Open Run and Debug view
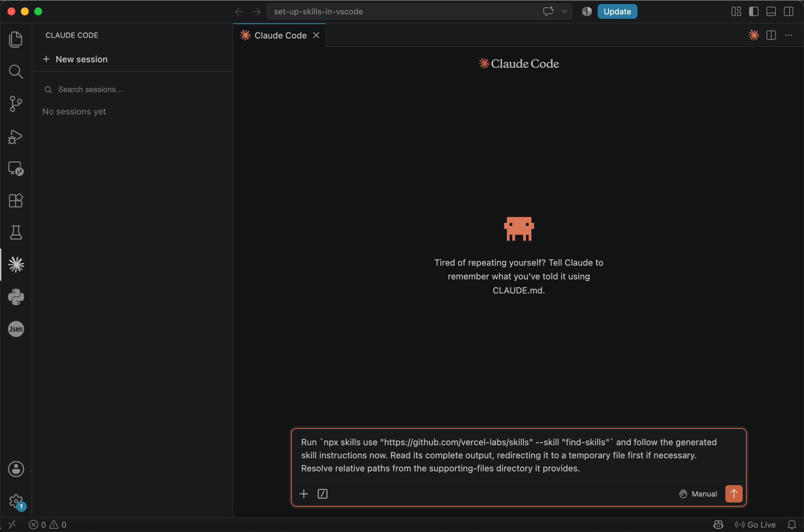Viewport: 804px width, 532px height. point(16,137)
